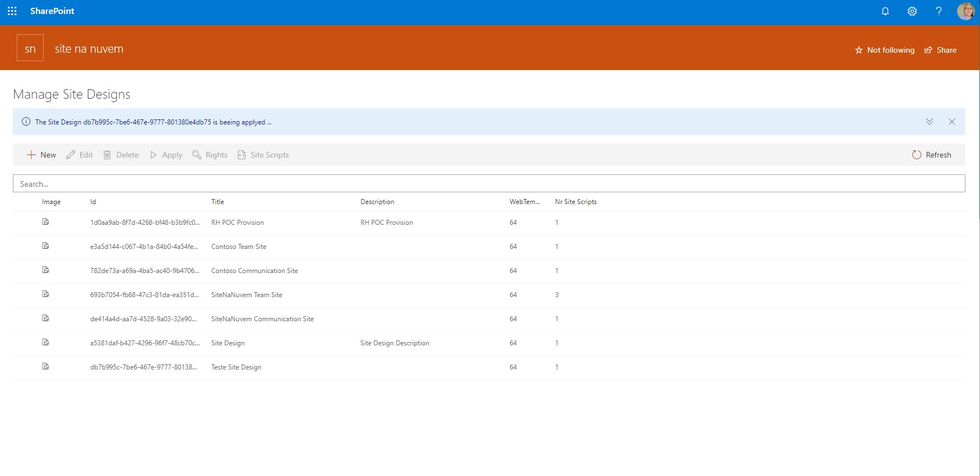Sort by the Description column header

(377, 202)
